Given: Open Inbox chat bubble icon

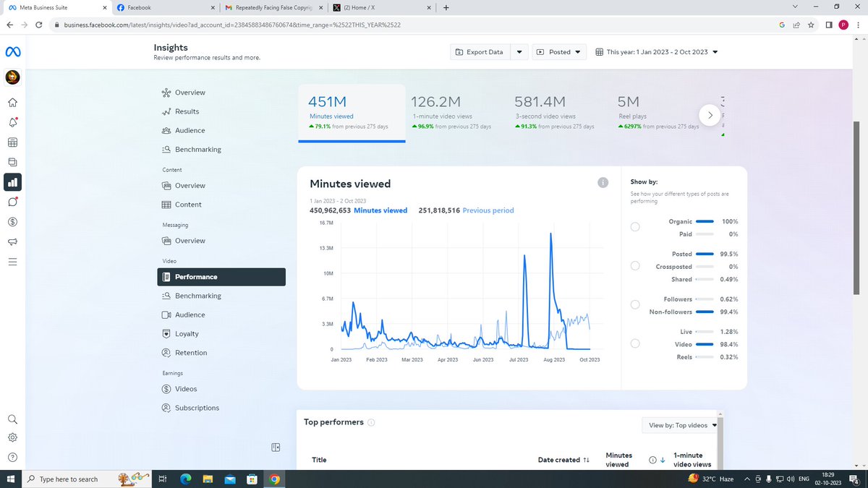Looking at the screenshot, I should click(12, 202).
